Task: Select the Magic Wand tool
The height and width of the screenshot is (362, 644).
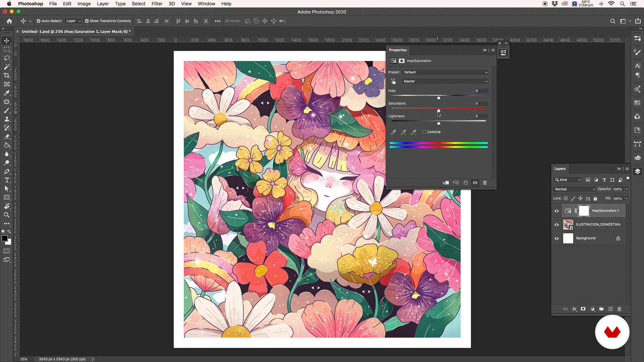Action: [7, 67]
